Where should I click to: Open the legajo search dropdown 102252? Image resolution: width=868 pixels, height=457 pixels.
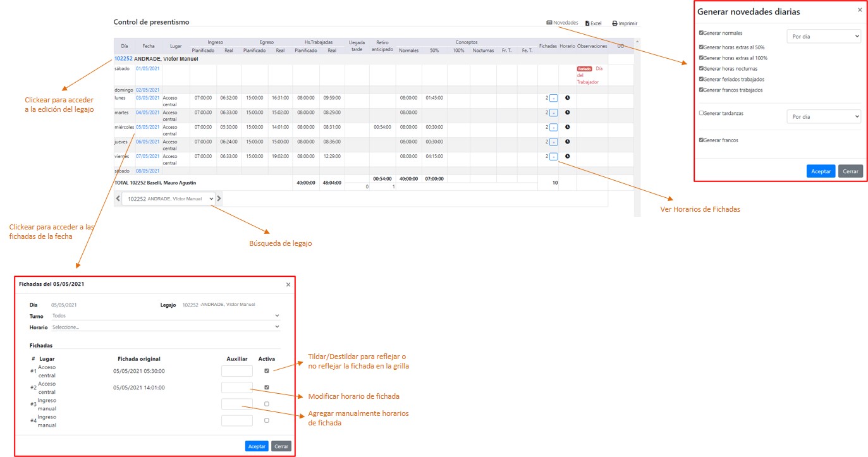coord(168,198)
